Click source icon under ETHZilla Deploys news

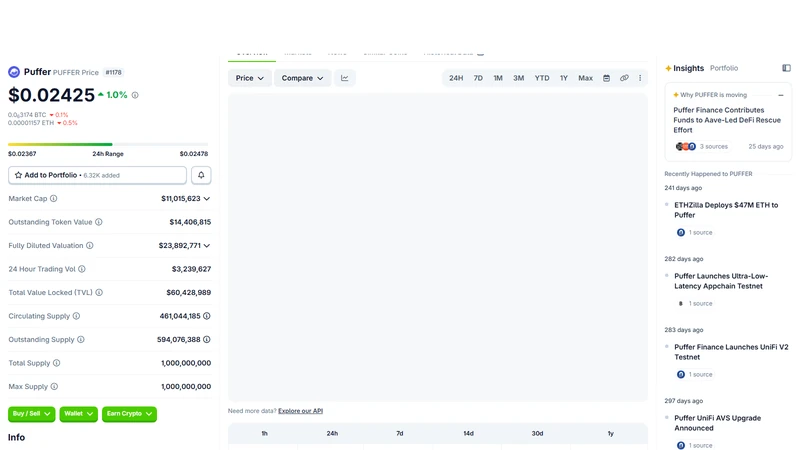(x=681, y=232)
